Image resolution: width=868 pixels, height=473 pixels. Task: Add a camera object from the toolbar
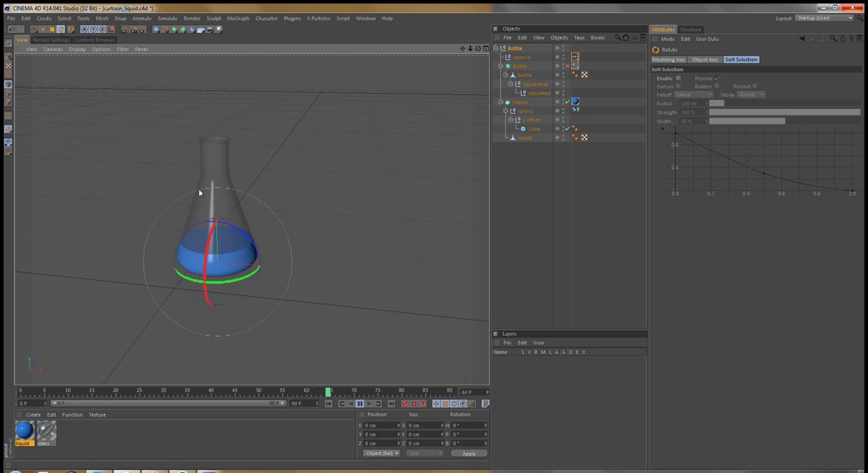pyautogui.click(x=210, y=29)
